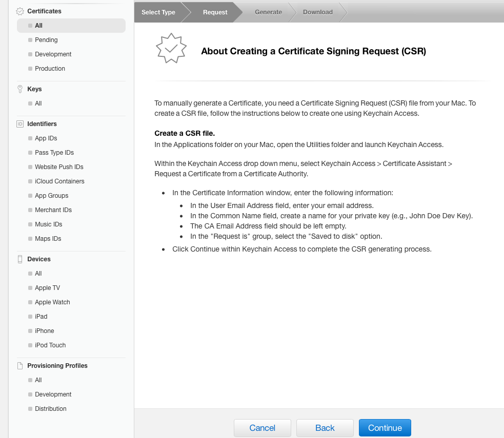Select Production under Certificates
The width and height of the screenshot is (504, 438).
(50, 69)
